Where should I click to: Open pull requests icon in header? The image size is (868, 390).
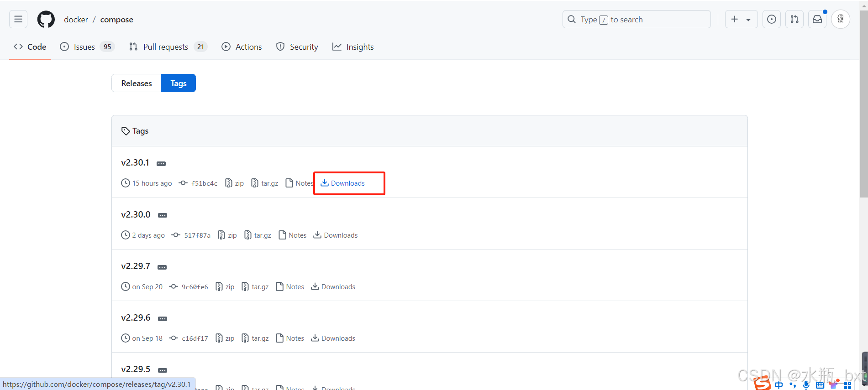pyautogui.click(x=794, y=19)
